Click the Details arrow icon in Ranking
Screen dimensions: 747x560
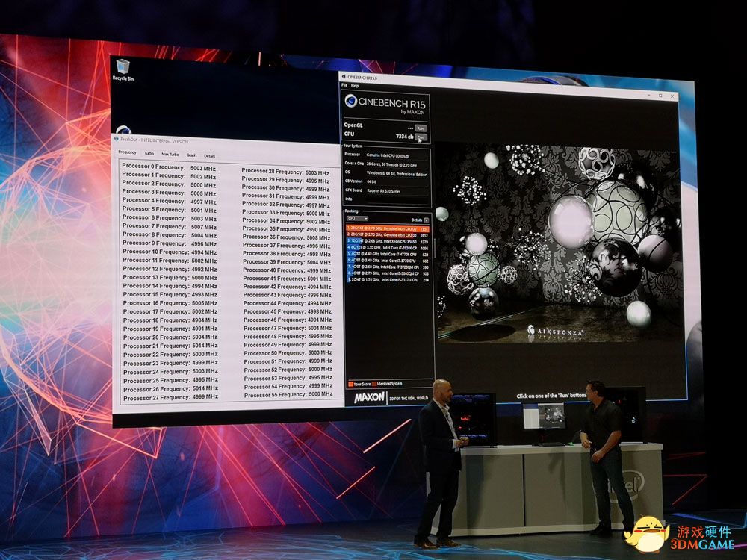click(426, 220)
